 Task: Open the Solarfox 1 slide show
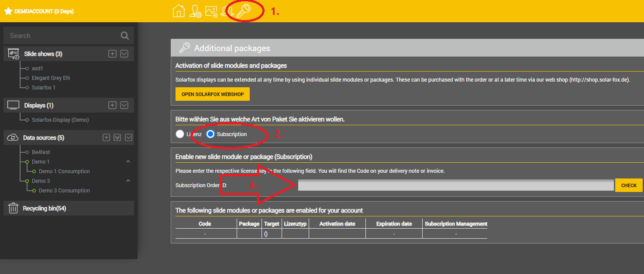click(44, 88)
